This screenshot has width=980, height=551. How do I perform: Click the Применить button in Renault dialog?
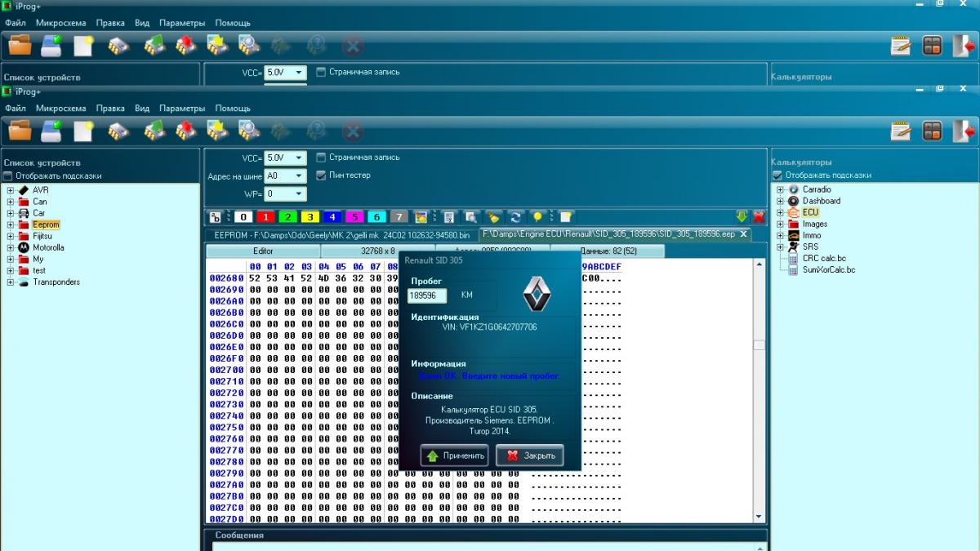[x=454, y=455]
